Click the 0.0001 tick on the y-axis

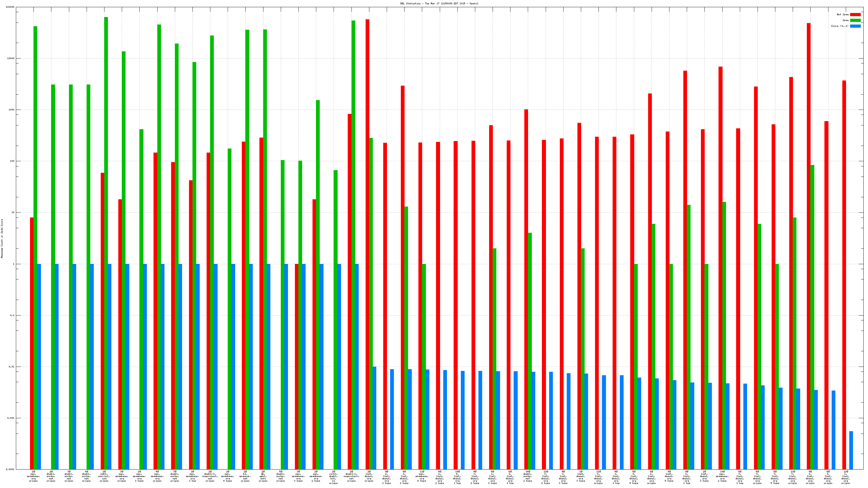(x=11, y=469)
